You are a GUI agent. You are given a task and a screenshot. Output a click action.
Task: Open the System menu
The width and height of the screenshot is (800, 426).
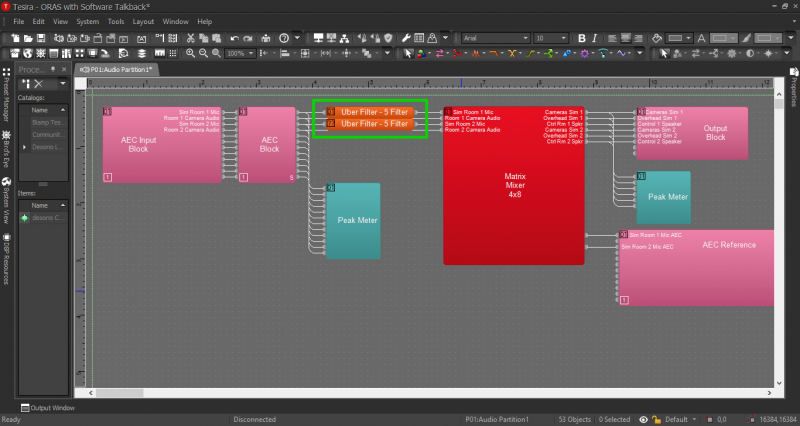coord(87,21)
